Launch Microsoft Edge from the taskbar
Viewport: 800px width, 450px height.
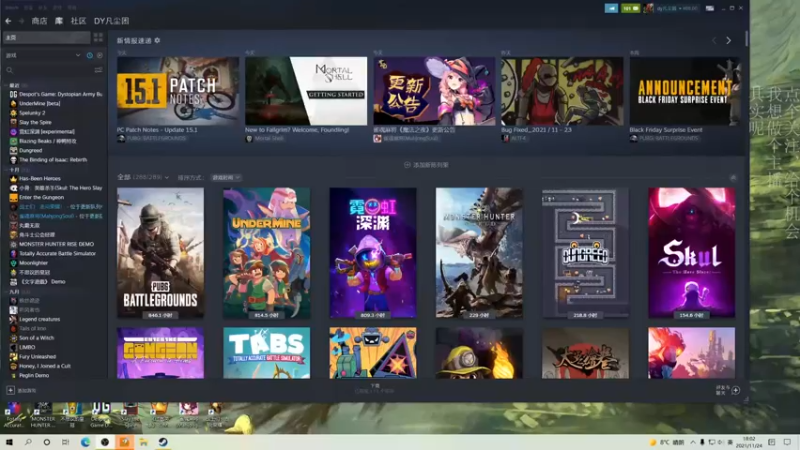[85, 442]
